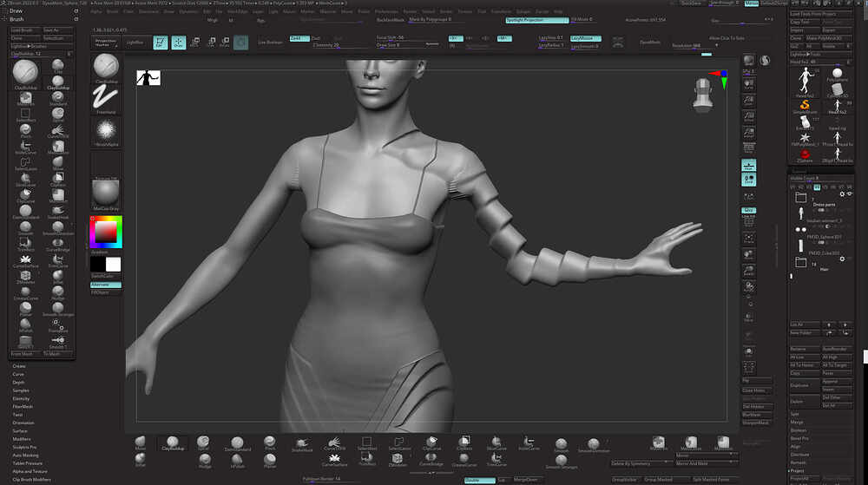Toggle Draw mode button next to Edit
Viewport: 868px width, 485px height.
178,42
